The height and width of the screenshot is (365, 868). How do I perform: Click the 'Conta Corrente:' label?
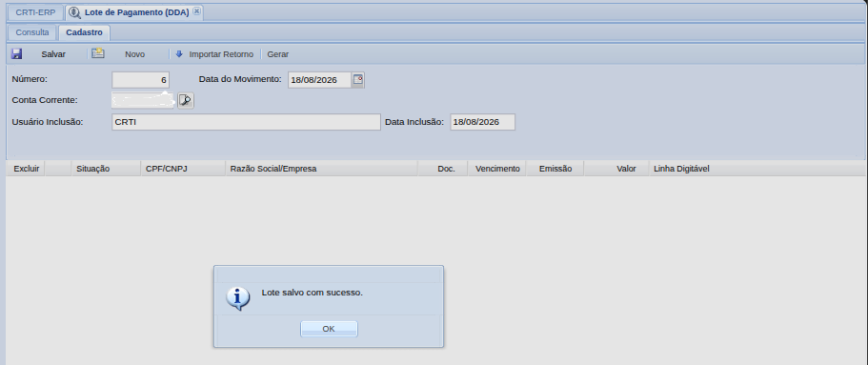pyautogui.click(x=45, y=100)
